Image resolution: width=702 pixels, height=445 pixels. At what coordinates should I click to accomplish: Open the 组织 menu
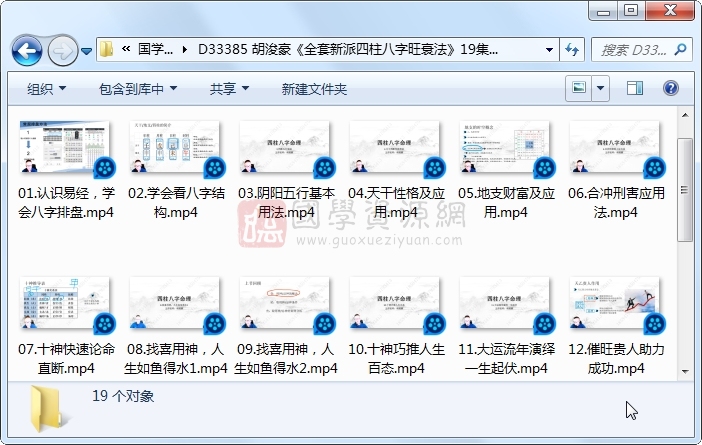click(x=47, y=89)
